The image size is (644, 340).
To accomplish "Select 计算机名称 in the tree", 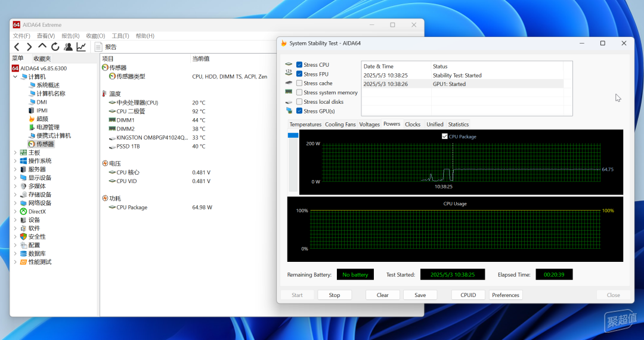I will coord(51,94).
